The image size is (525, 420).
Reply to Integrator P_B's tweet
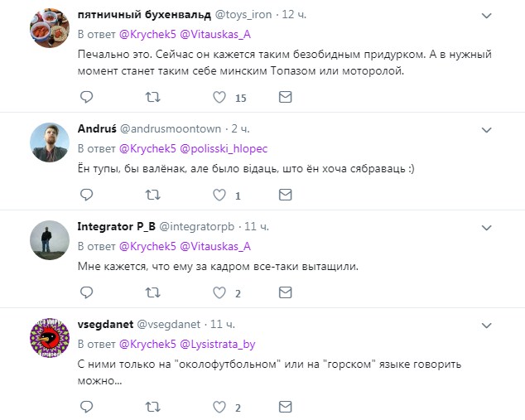[86, 292]
